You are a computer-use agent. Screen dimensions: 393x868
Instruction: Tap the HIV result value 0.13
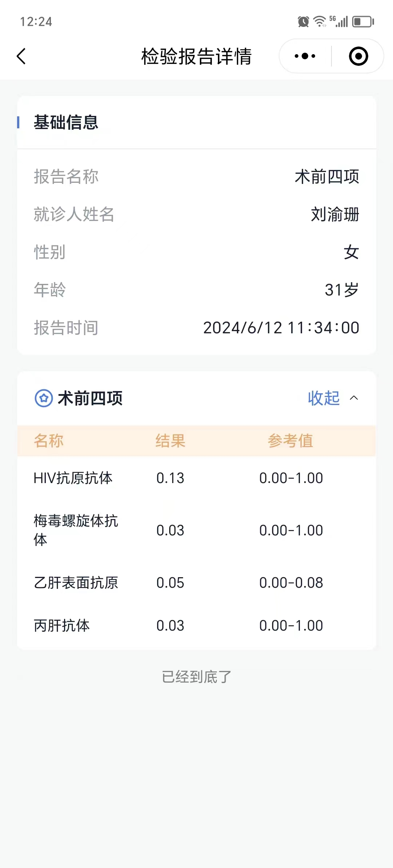(170, 478)
